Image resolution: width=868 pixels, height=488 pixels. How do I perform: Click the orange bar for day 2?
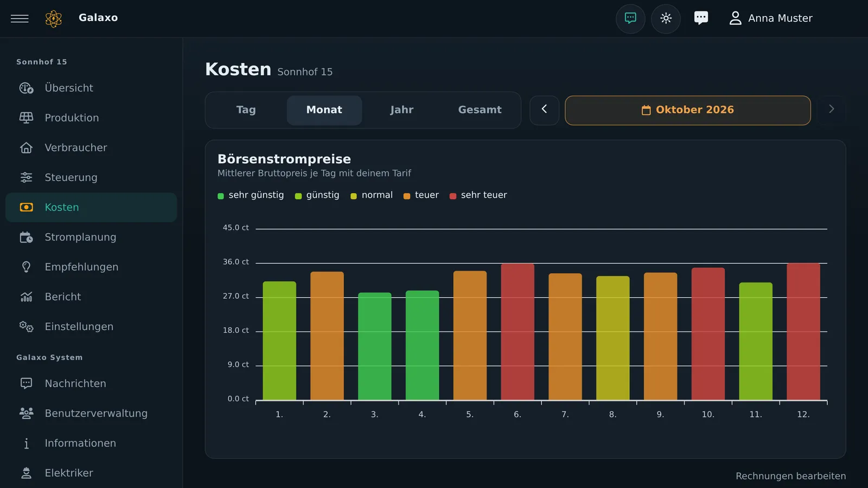[x=327, y=336]
